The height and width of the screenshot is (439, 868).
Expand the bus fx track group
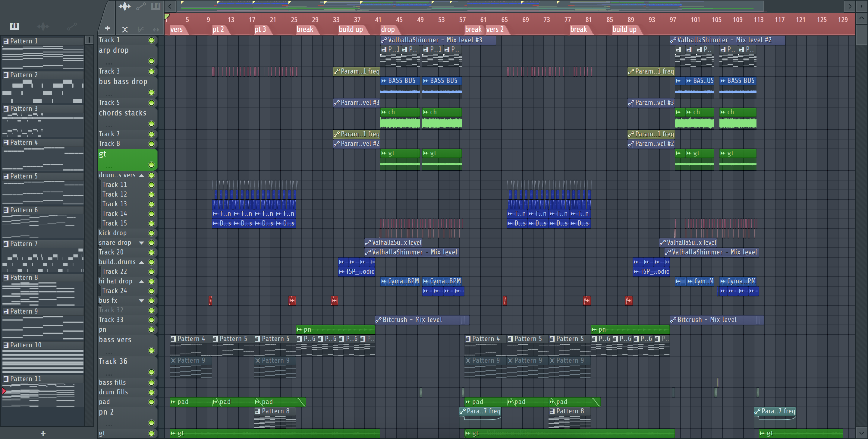pos(142,300)
